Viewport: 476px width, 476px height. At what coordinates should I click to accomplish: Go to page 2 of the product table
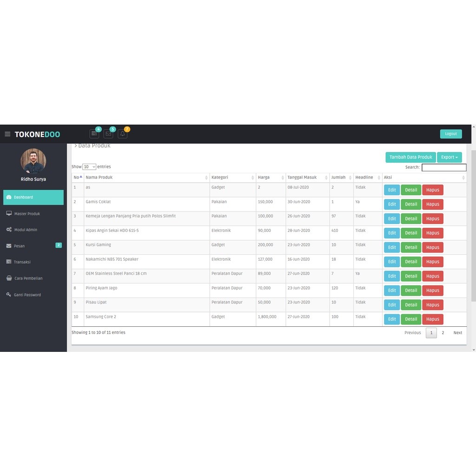click(443, 332)
